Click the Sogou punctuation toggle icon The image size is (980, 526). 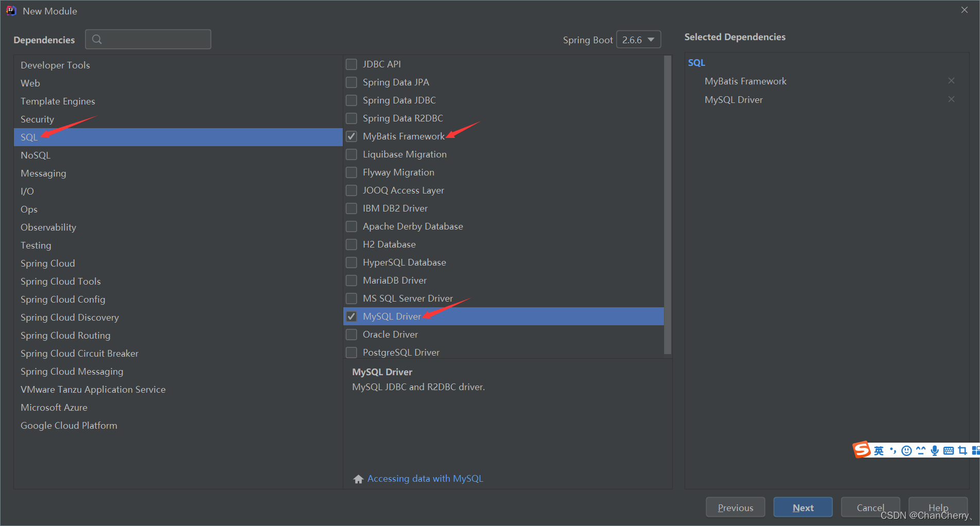(893, 451)
